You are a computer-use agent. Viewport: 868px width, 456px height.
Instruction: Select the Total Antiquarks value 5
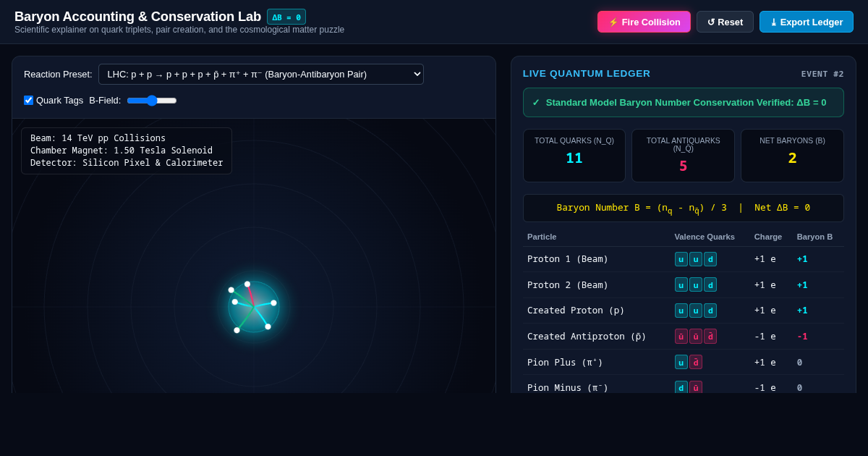coord(683,166)
